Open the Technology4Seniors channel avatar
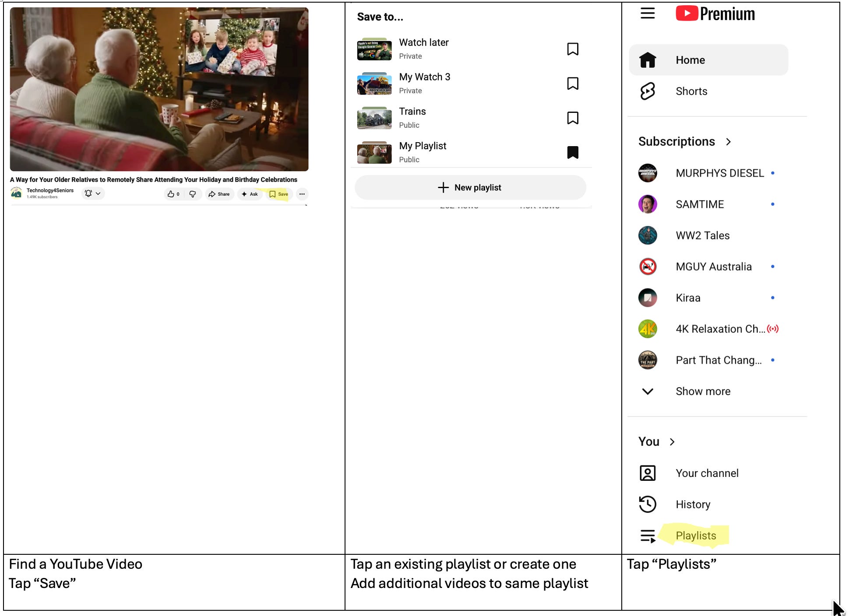 [x=16, y=193]
